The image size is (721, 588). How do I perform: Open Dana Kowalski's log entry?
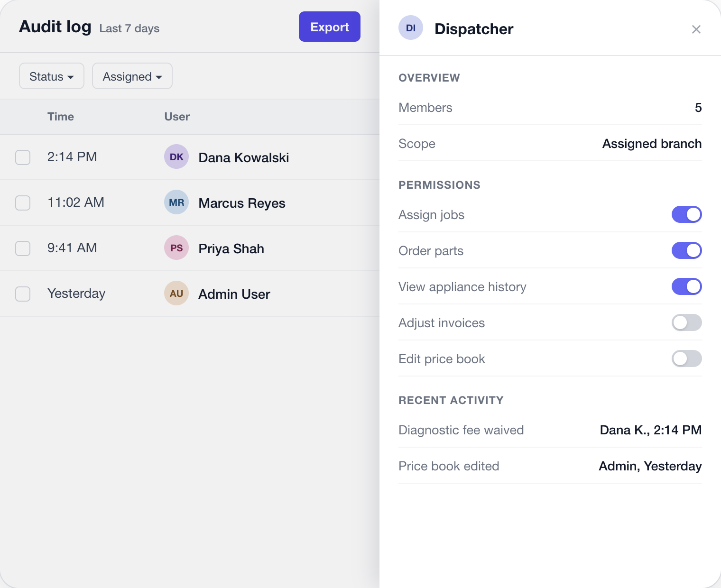point(244,157)
